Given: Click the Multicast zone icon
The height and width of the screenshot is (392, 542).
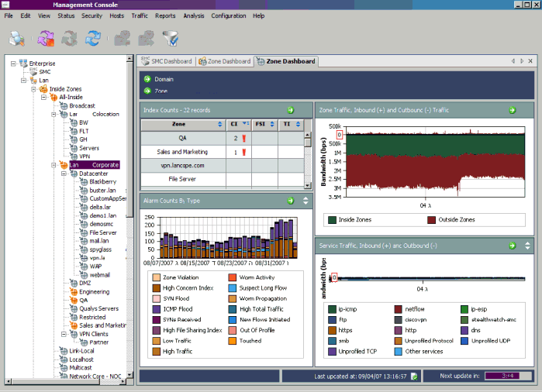Looking at the screenshot, I should [x=64, y=367].
